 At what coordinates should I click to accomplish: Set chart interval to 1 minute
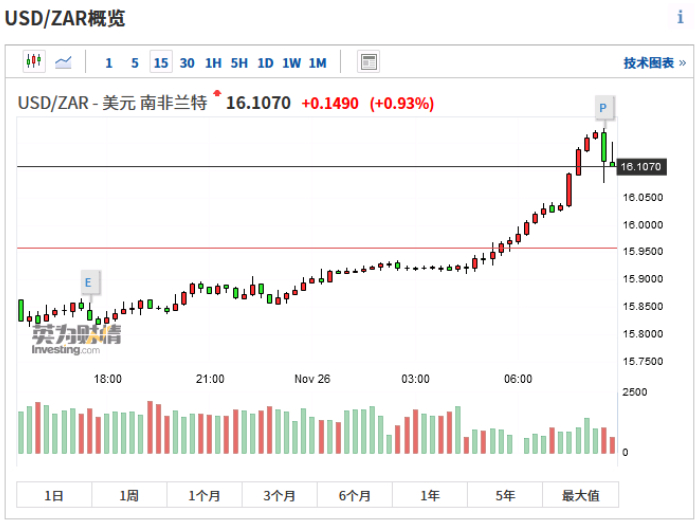coord(109,63)
